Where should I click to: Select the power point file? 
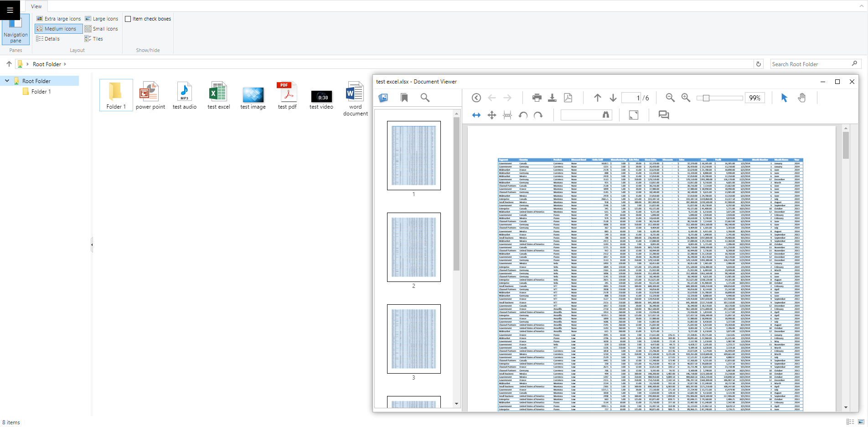click(150, 95)
